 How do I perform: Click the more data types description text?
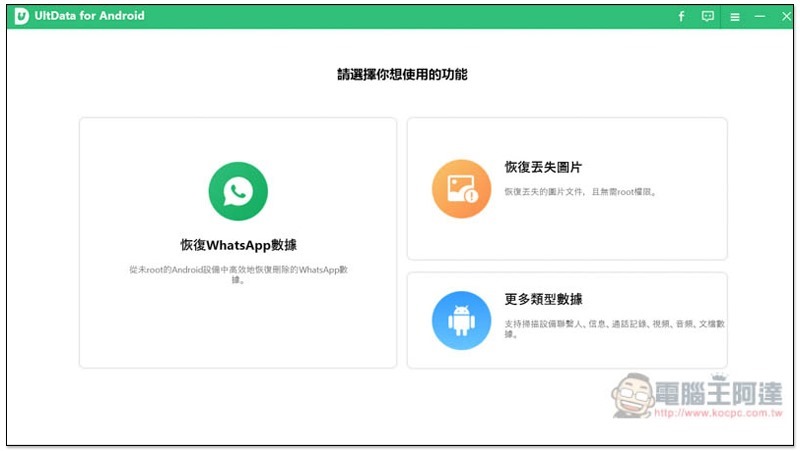point(614,328)
